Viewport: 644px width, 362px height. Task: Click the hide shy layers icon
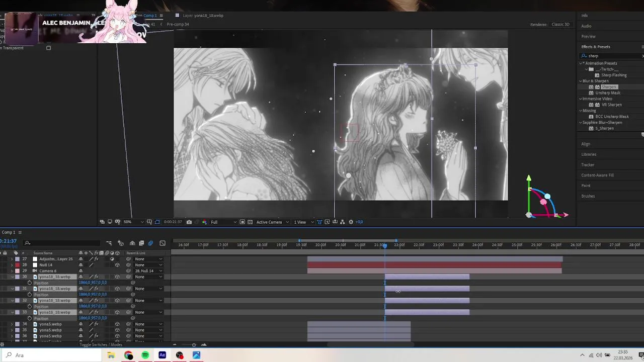coord(132,243)
